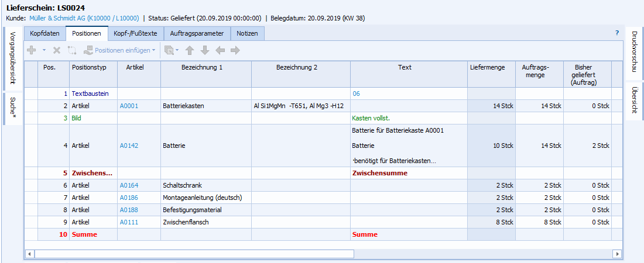This screenshot has width=644, height=263.
Task: Click the blue help question mark icon
Action: coord(616,33)
